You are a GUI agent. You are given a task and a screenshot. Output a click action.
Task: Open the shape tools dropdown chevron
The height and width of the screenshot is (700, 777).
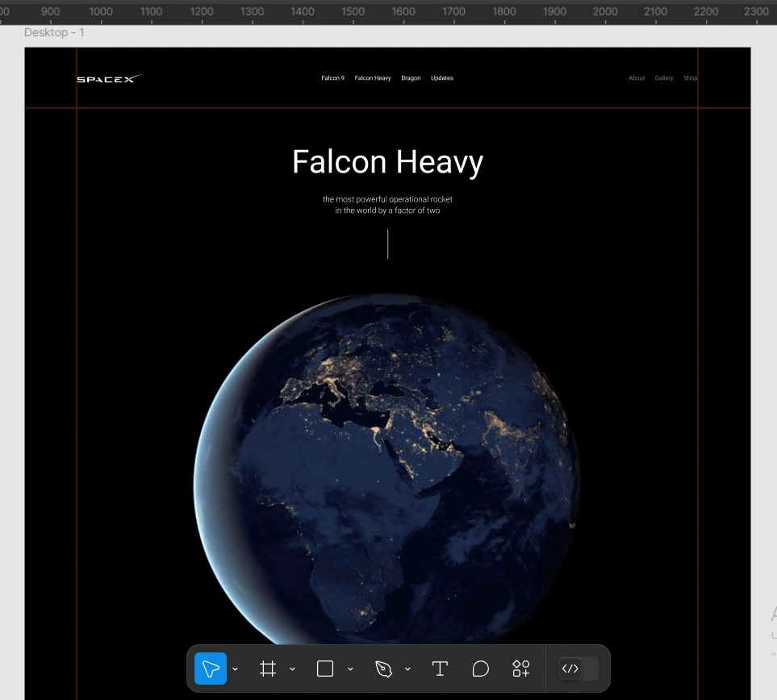tap(350, 669)
